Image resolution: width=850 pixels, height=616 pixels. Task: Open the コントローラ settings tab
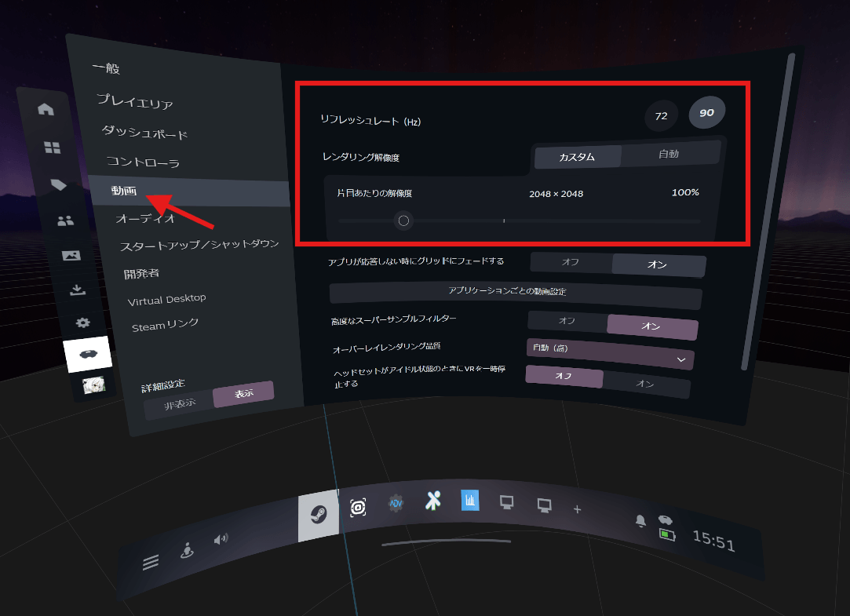(144, 162)
